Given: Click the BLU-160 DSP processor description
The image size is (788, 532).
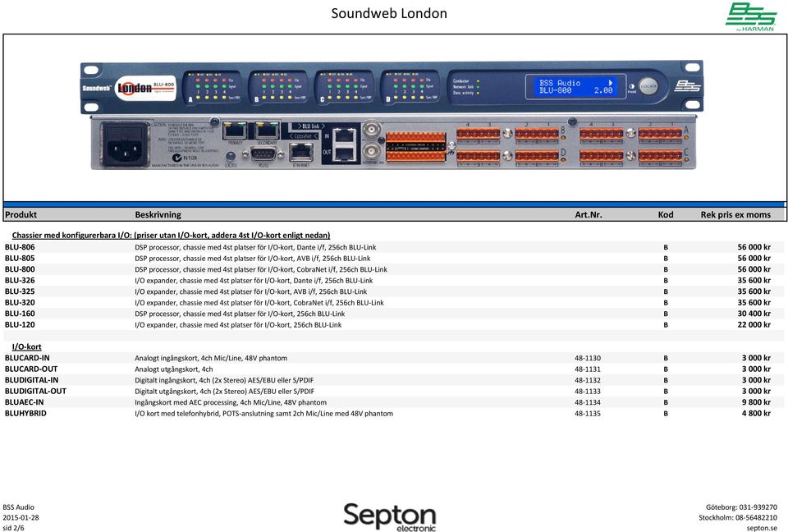Looking at the screenshot, I should (240, 314).
